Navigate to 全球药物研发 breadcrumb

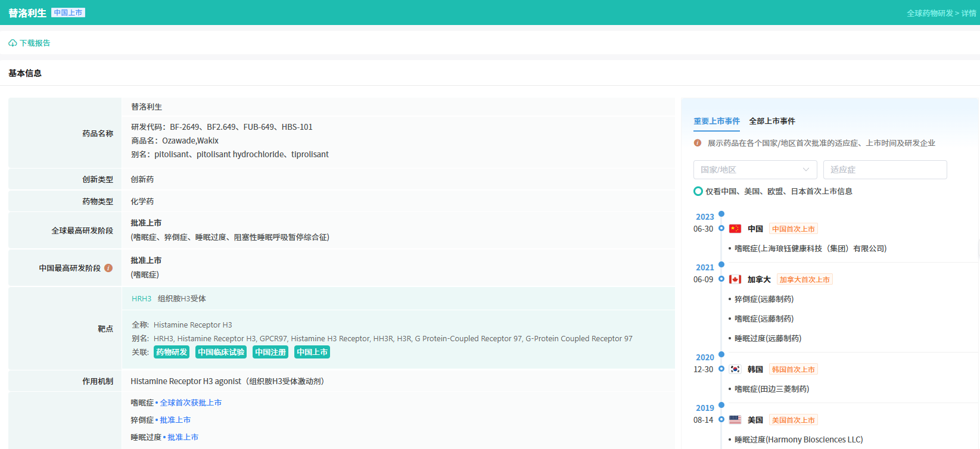point(929,13)
